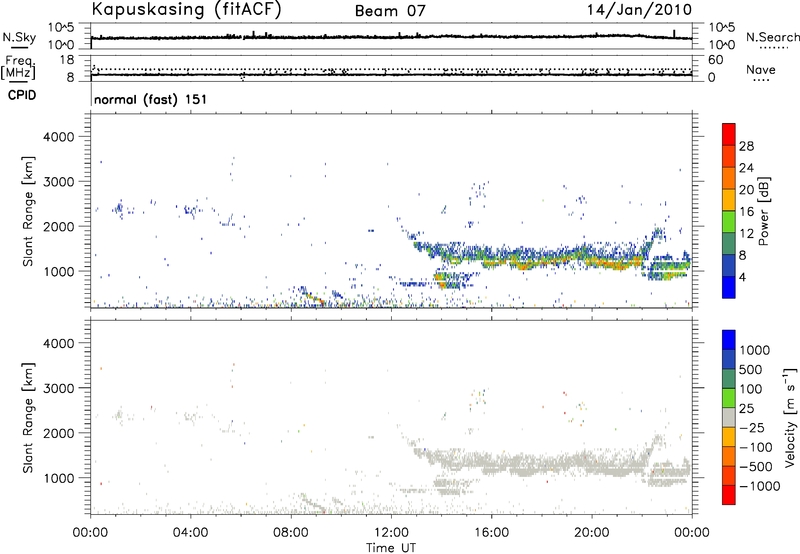
Task: Select the light green 25–100 Velocity segment
Action: point(729,398)
